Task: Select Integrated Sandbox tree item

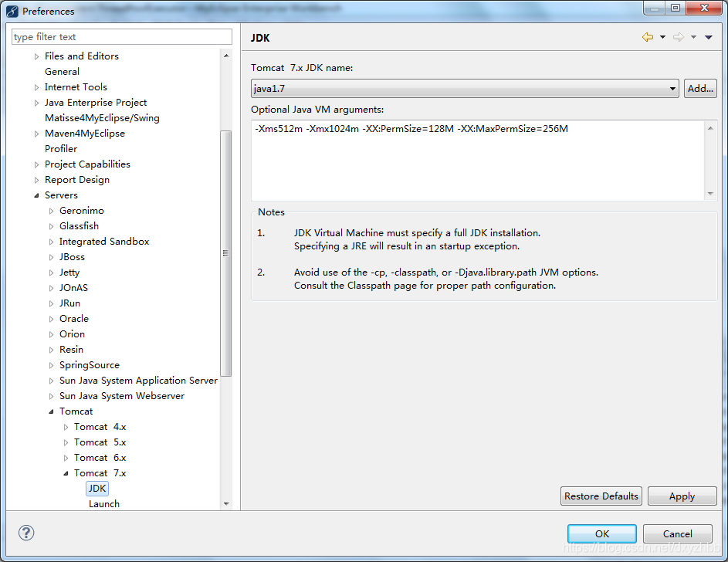Action: 104,242
